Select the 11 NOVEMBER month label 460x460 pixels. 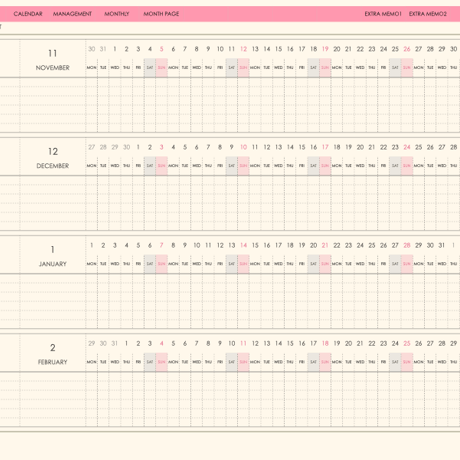point(53,60)
